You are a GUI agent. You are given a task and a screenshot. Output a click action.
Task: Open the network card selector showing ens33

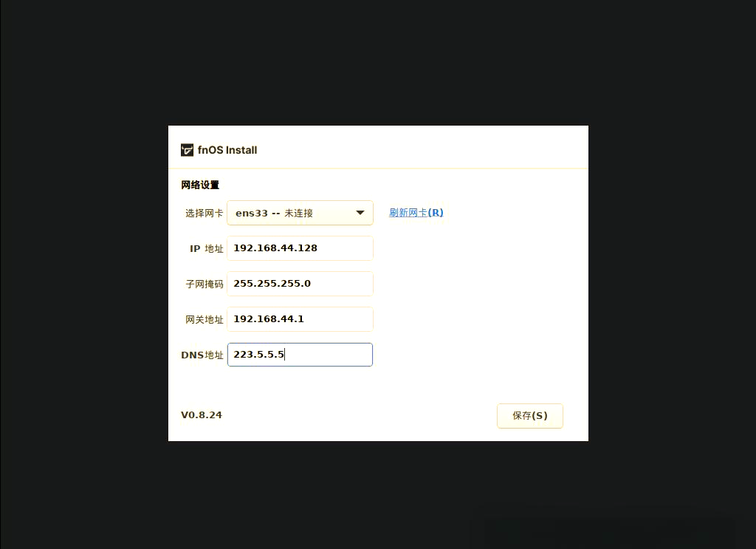pyautogui.click(x=300, y=213)
